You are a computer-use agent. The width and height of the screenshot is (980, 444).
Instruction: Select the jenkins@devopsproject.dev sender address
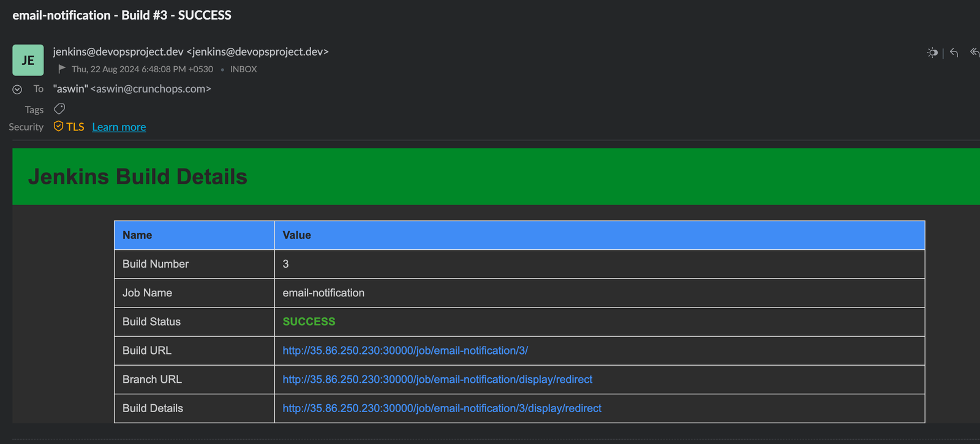(x=190, y=51)
